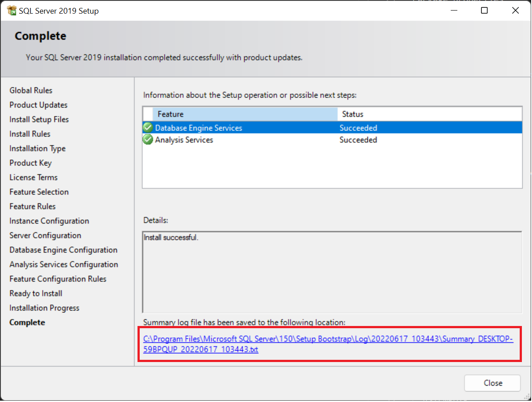Image resolution: width=532 pixels, height=402 pixels.
Task: Click the Database Engine Configuration step
Action: pyautogui.click(x=63, y=250)
